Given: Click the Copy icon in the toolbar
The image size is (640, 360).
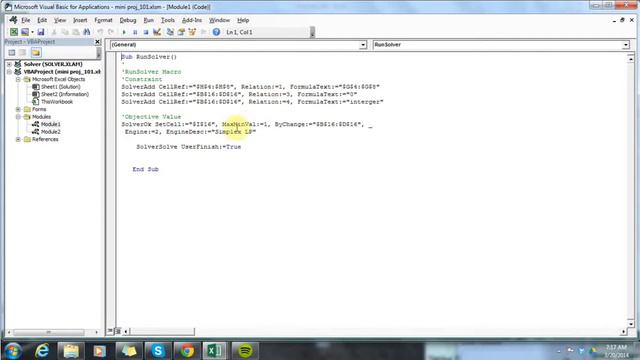Looking at the screenshot, I should [x=65, y=32].
